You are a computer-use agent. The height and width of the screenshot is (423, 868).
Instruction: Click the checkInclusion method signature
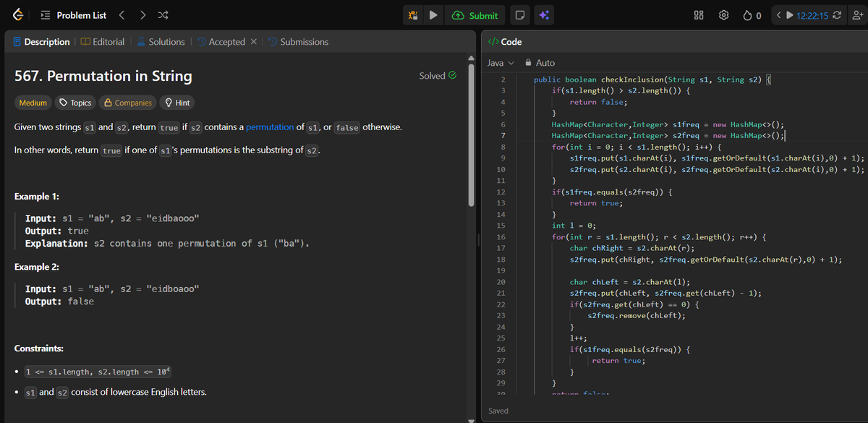[x=653, y=80]
